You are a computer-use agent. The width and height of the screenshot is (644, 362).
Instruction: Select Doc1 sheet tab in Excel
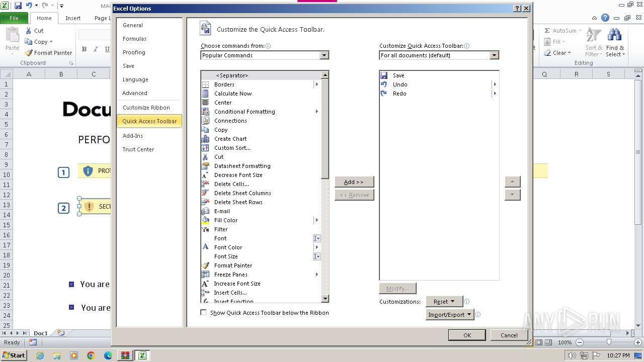coord(40,333)
